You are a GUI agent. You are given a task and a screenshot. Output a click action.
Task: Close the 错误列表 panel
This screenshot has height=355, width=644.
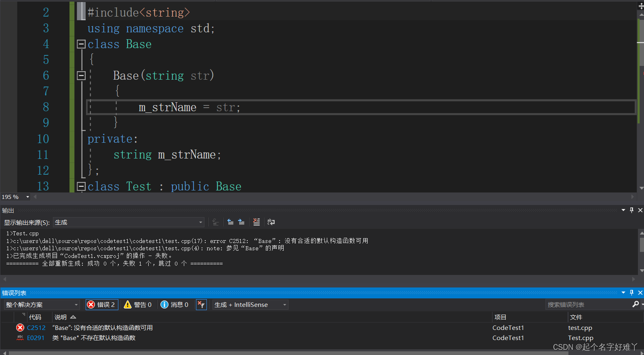pos(640,293)
